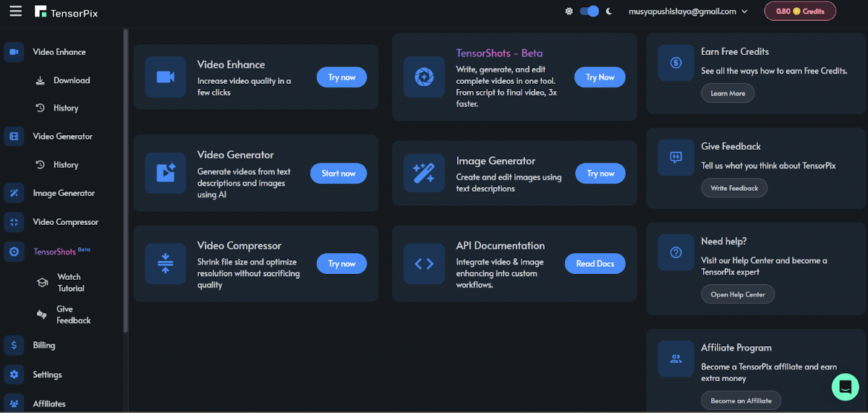Viewport: 868px width, 415px height.
Task: Click Download icon under Video Enhance
Action: point(41,80)
